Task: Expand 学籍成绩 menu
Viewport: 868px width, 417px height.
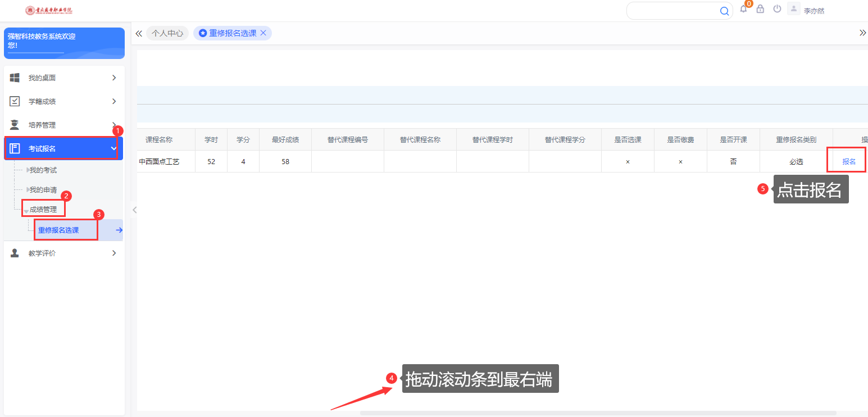Action: click(x=63, y=101)
